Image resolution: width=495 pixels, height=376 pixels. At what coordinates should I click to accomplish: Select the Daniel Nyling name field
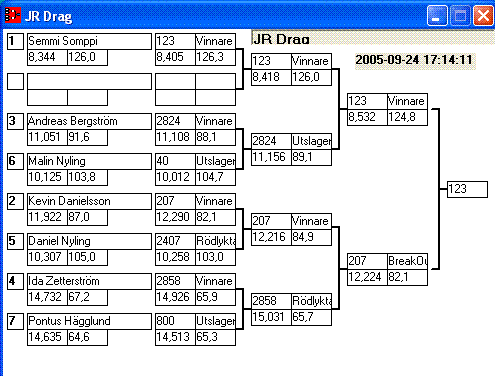[89, 241]
